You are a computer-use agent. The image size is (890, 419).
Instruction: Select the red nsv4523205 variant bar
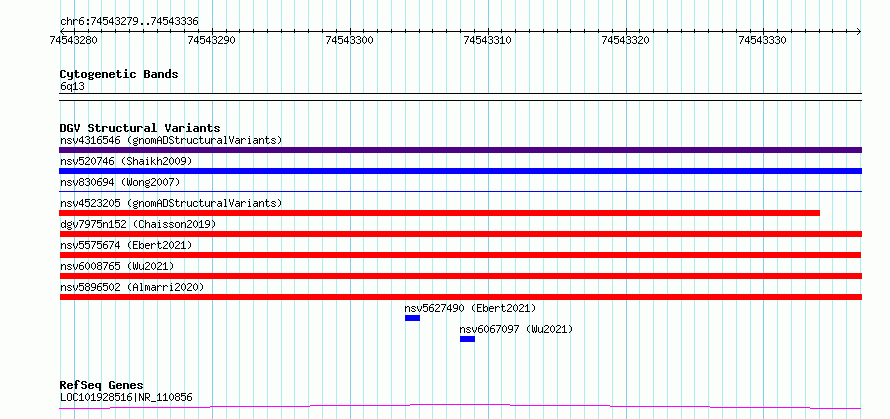click(440, 213)
